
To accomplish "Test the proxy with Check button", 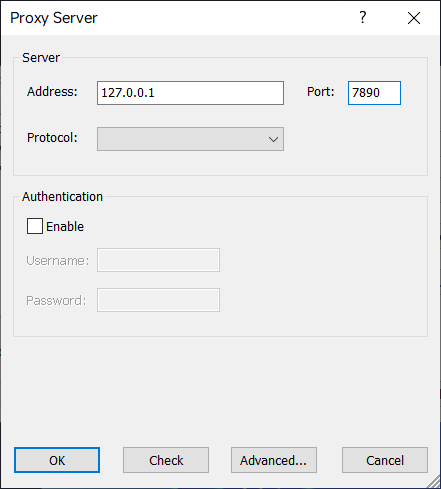I will (166, 460).
